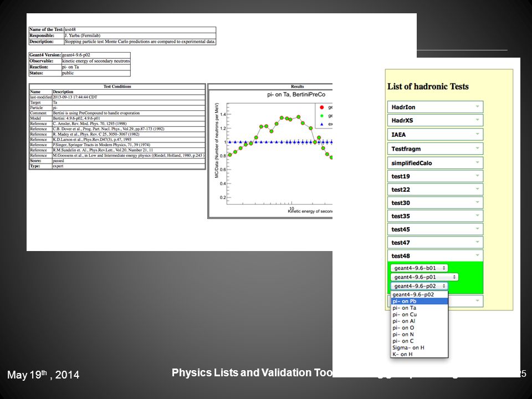Select 'Sigma- on H' option
This screenshot has height=399, width=532.
(x=420, y=348)
